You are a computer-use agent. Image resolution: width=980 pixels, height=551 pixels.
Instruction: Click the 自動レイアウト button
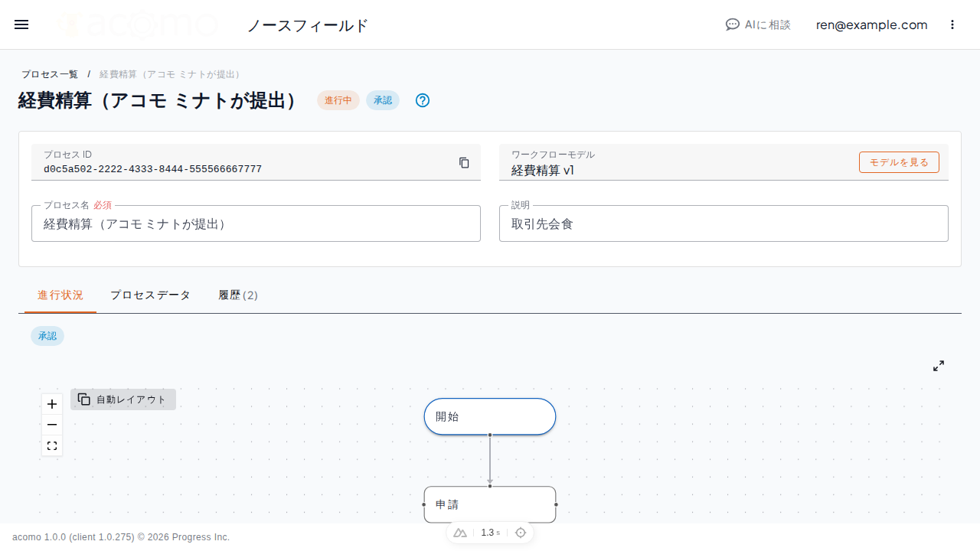(123, 399)
